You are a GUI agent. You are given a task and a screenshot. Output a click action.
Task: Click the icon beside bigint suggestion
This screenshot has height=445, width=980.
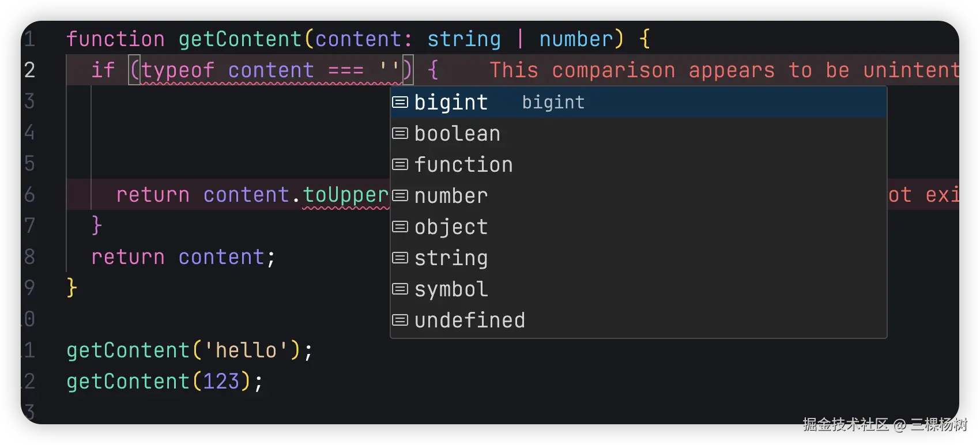coord(399,103)
